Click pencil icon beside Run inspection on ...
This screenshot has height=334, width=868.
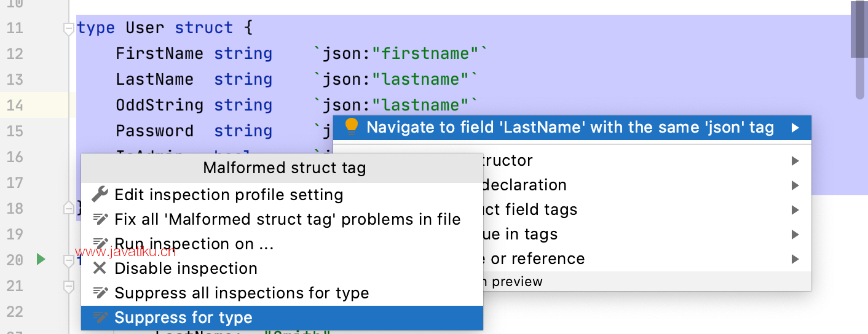[100, 244]
